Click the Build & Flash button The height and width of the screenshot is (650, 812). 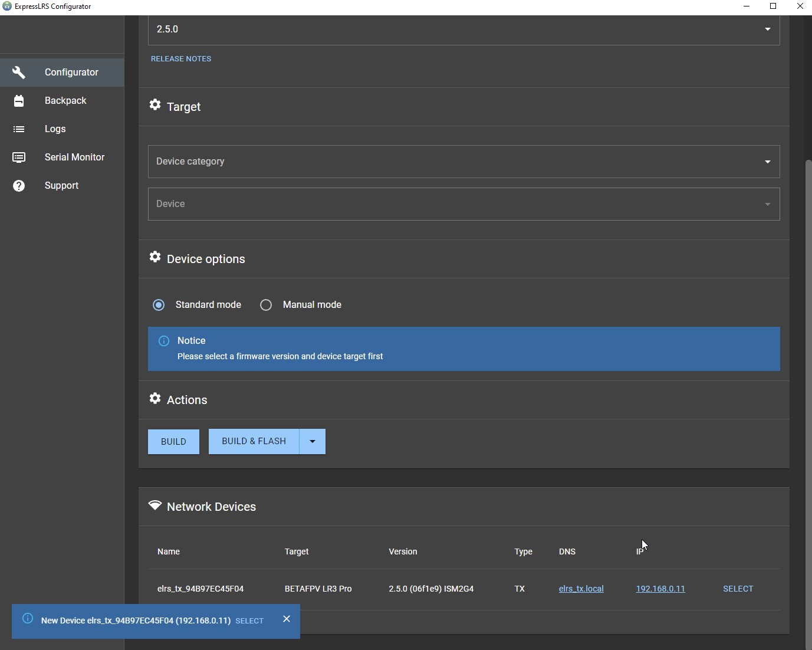click(x=254, y=442)
